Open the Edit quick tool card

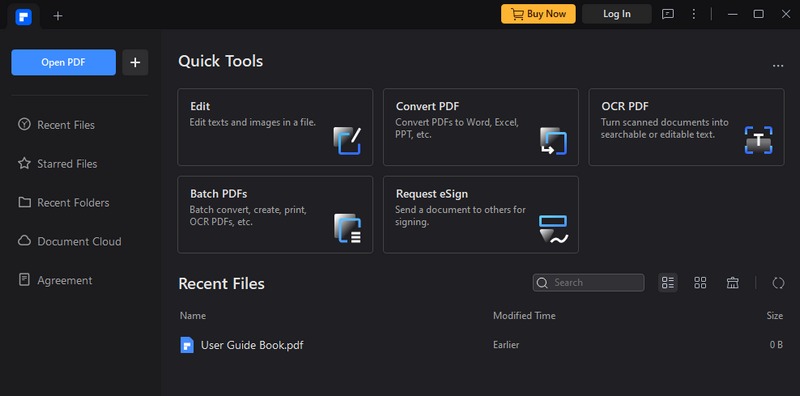[275, 127]
